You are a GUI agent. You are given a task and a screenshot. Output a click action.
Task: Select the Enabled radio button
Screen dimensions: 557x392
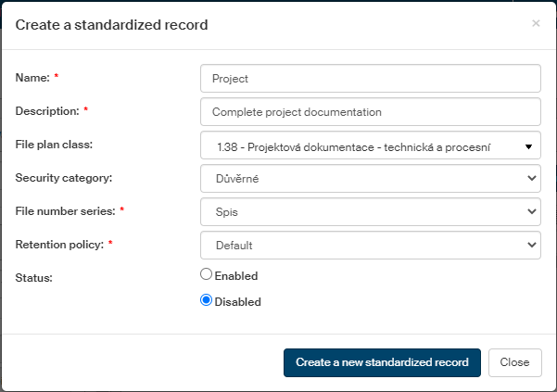207,274
